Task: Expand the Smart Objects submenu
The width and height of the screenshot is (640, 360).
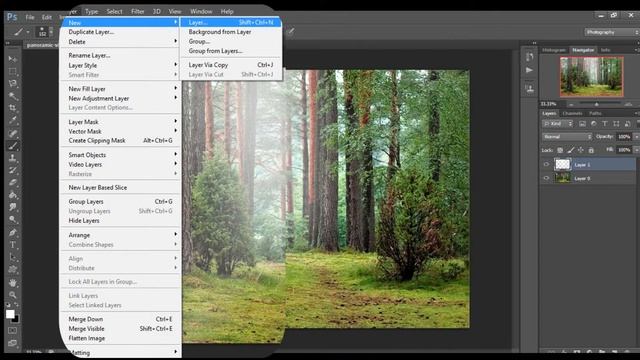Action: point(120,155)
